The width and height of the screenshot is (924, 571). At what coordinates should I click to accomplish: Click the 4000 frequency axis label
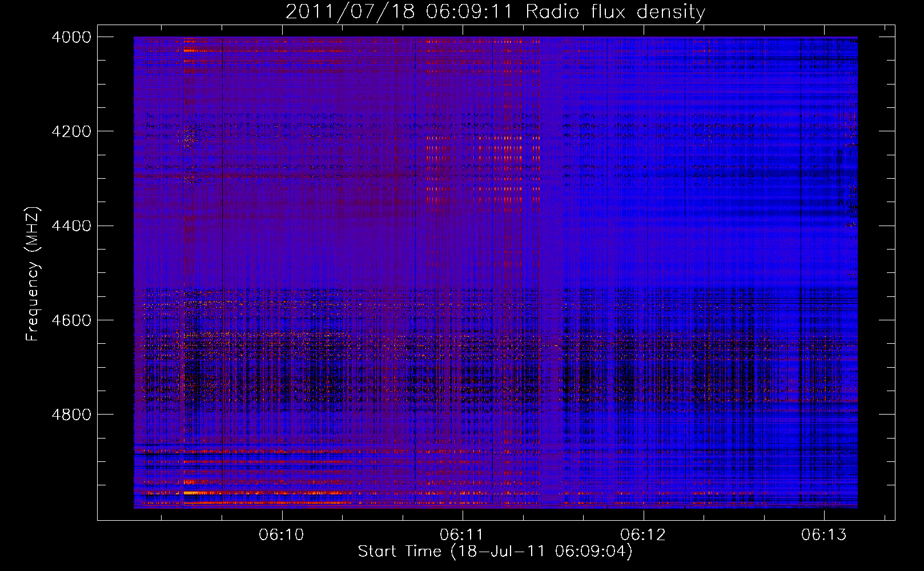[71, 37]
